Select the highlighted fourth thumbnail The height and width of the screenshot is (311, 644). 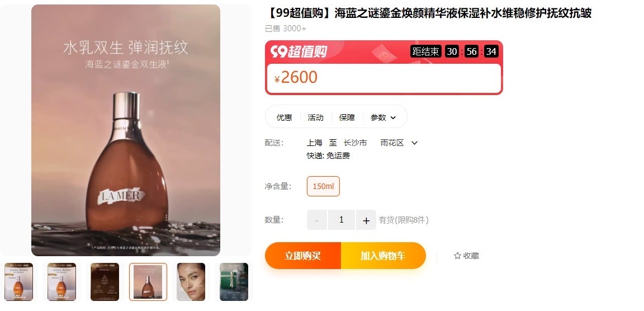point(148,282)
